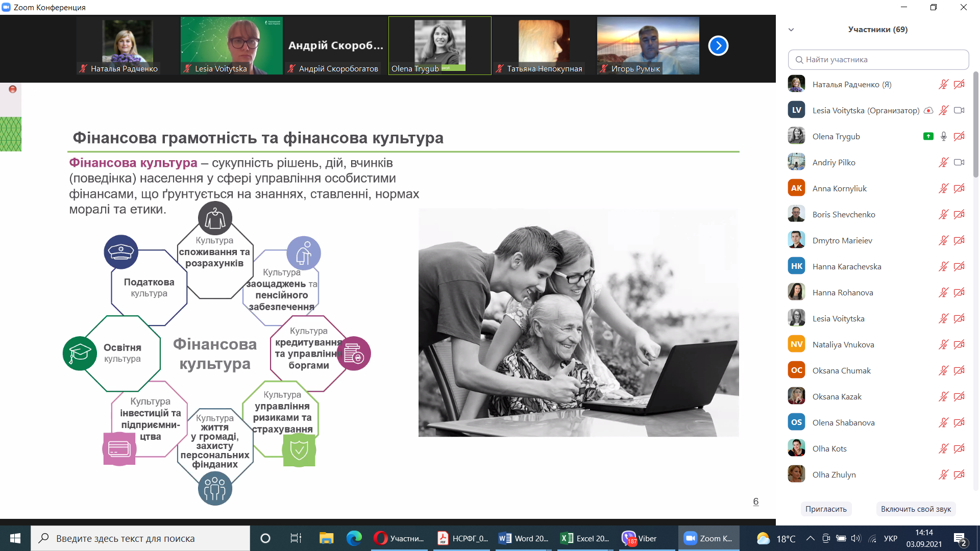This screenshot has width=980, height=551.
Task: Click the next participants arrow in gallery strip
Action: tap(718, 46)
